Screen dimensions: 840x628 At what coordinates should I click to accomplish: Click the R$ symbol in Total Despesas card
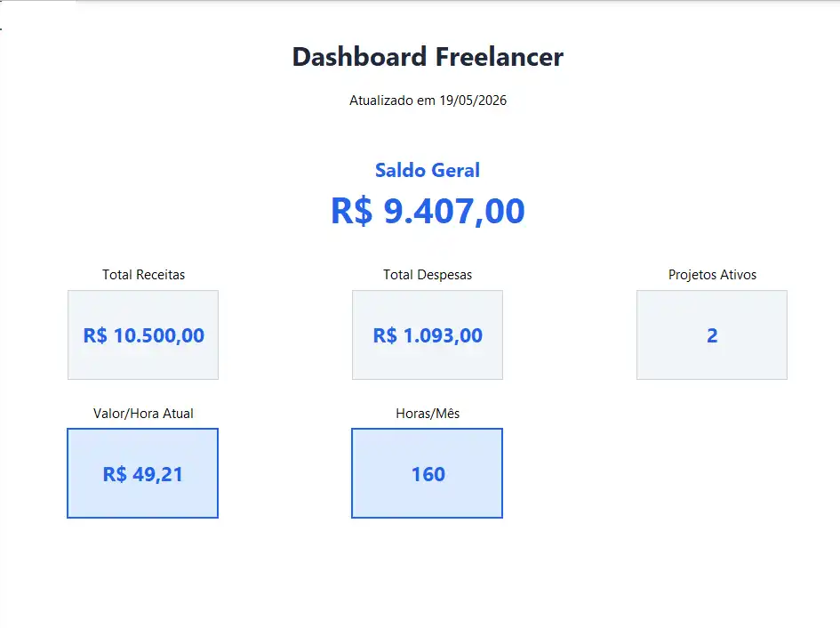[x=385, y=335]
